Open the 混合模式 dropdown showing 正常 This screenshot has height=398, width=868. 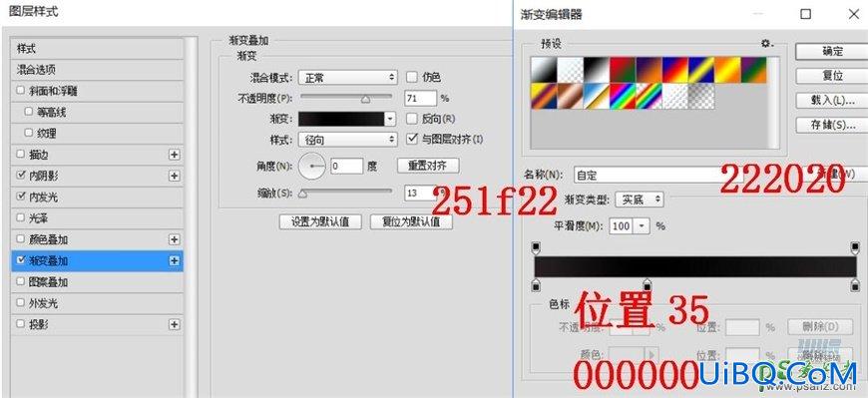[347, 78]
